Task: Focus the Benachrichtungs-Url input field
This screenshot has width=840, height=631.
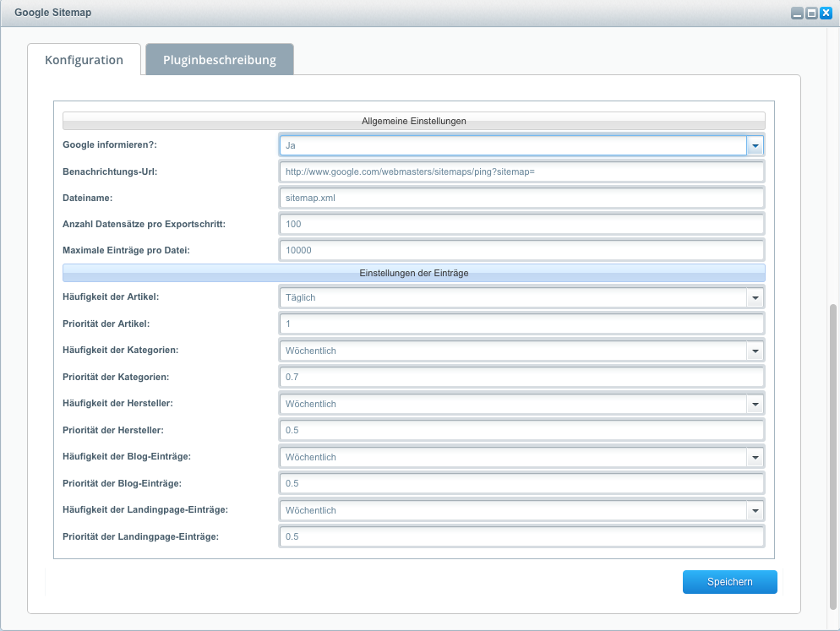Action: (521, 171)
